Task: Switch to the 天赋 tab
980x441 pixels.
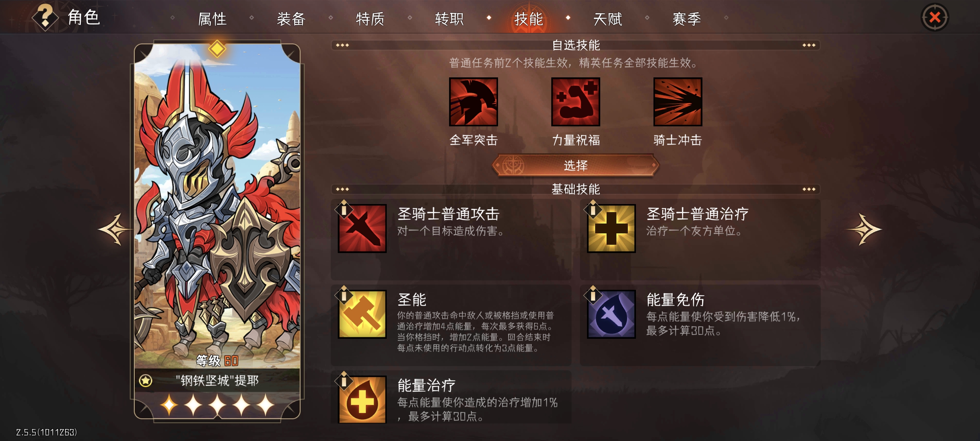Action: (x=608, y=19)
